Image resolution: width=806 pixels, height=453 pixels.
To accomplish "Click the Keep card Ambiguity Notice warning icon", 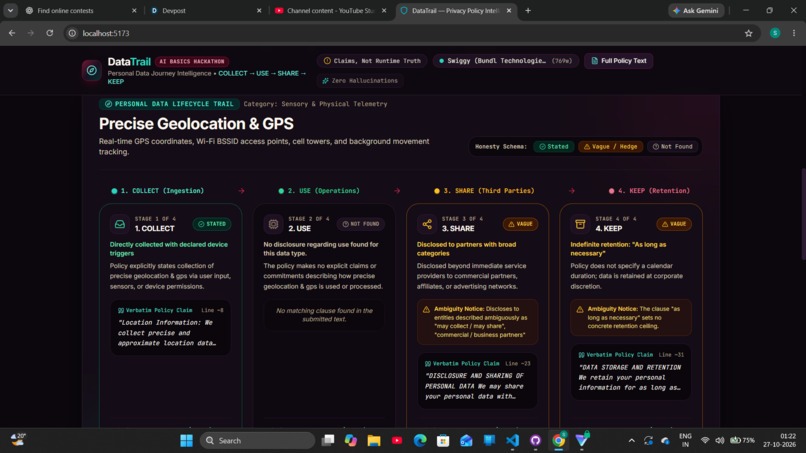I will pyautogui.click(x=580, y=310).
